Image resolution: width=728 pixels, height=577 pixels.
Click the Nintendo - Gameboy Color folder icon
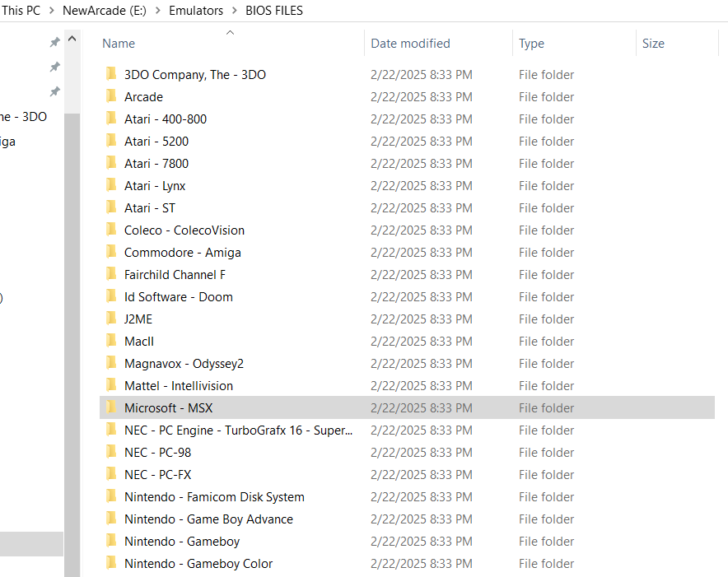pos(111,564)
